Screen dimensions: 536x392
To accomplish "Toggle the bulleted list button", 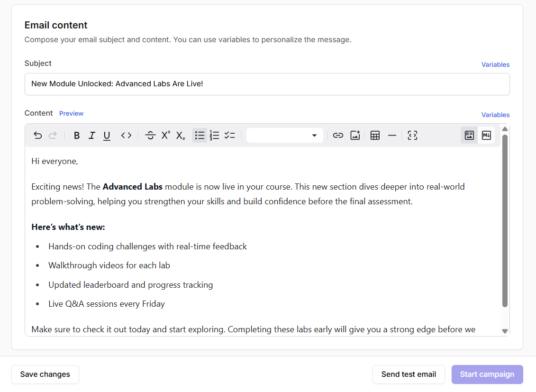I will click(x=200, y=136).
